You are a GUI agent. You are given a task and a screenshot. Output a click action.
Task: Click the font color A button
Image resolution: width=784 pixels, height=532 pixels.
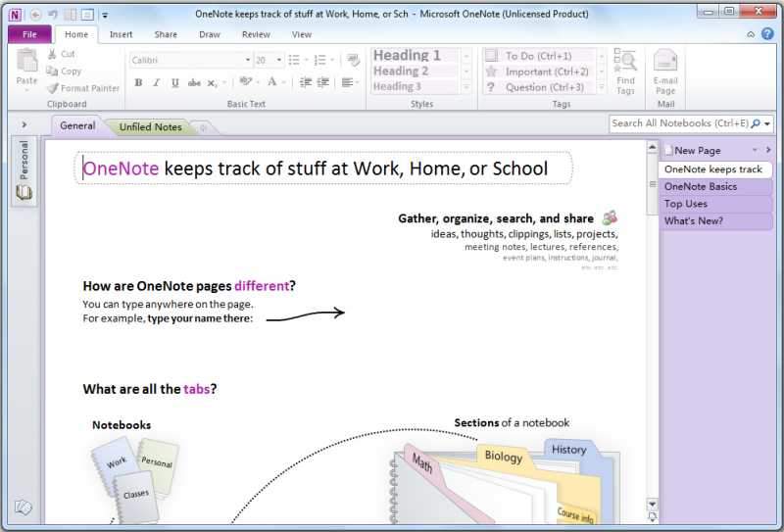click(x=272, y=81)
